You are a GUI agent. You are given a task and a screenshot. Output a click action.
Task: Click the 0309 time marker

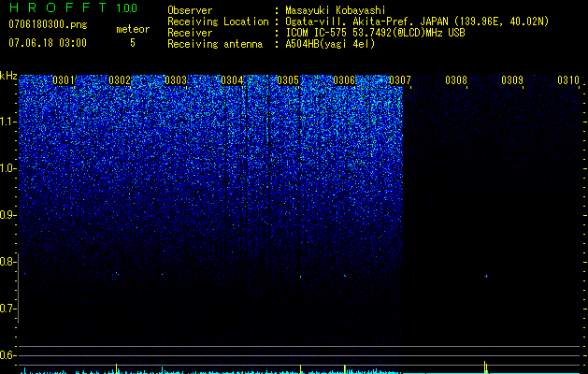tap(512, 80)
